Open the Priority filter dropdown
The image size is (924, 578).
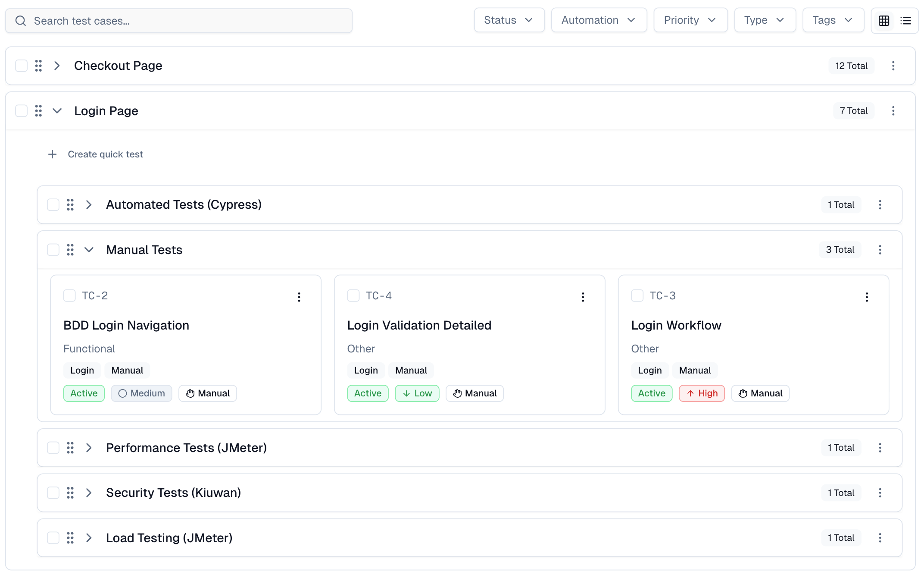pyautogui.click(x=690, y=20)
